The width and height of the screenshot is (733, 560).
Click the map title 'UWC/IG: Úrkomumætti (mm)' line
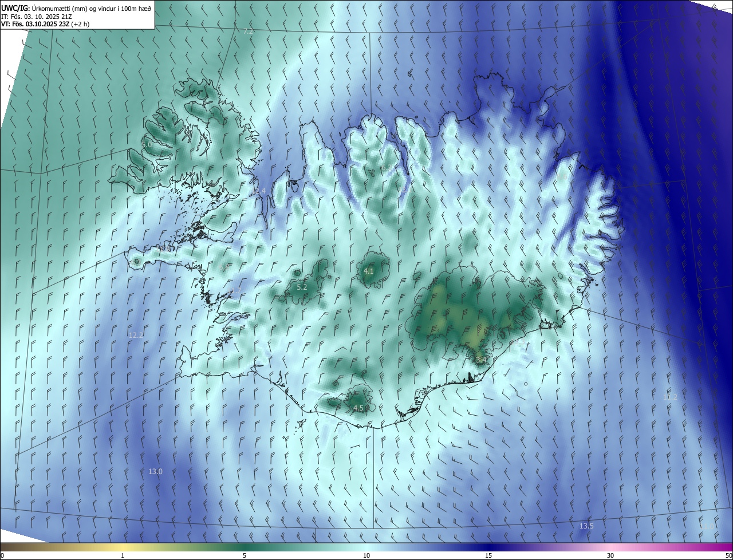77,8
